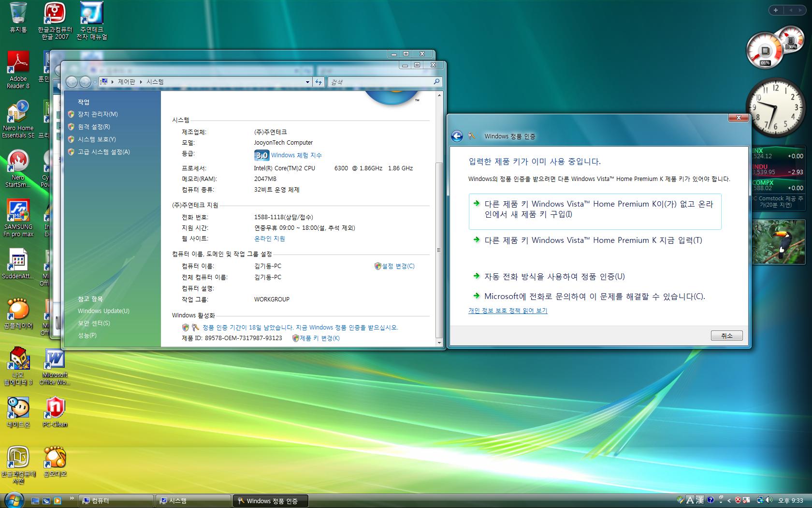
Task: Open the 곰플레이어 desktop icon
Action: coord(18,314)
